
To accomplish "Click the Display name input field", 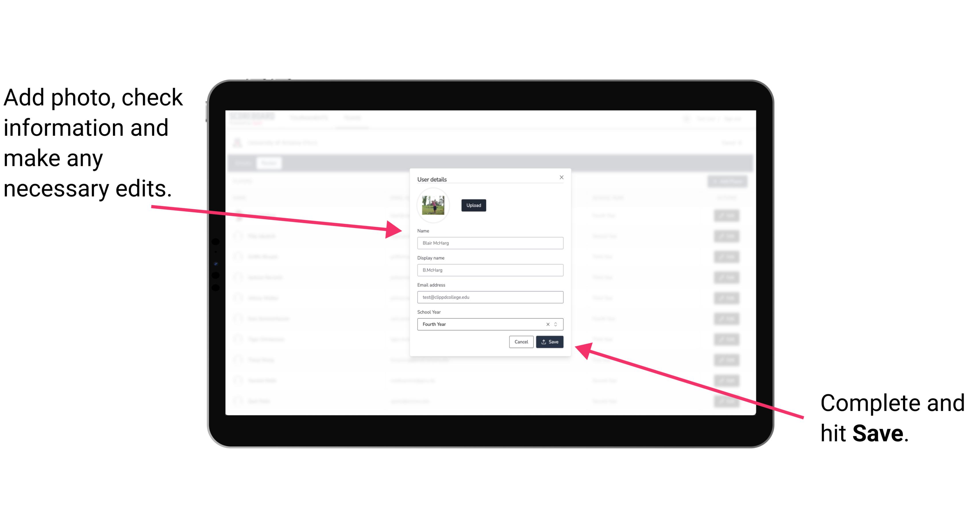I will [x=490, y=270].
